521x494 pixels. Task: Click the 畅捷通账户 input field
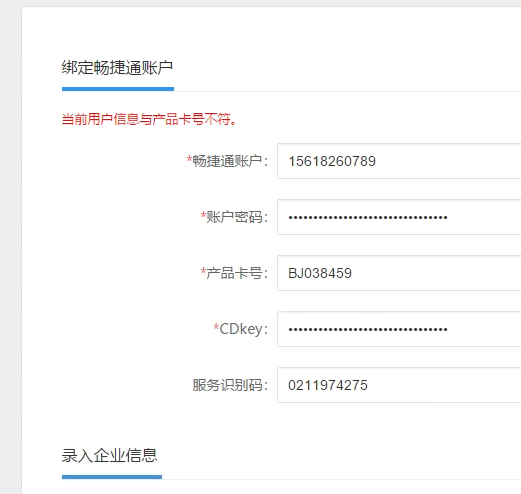point(399,161)
